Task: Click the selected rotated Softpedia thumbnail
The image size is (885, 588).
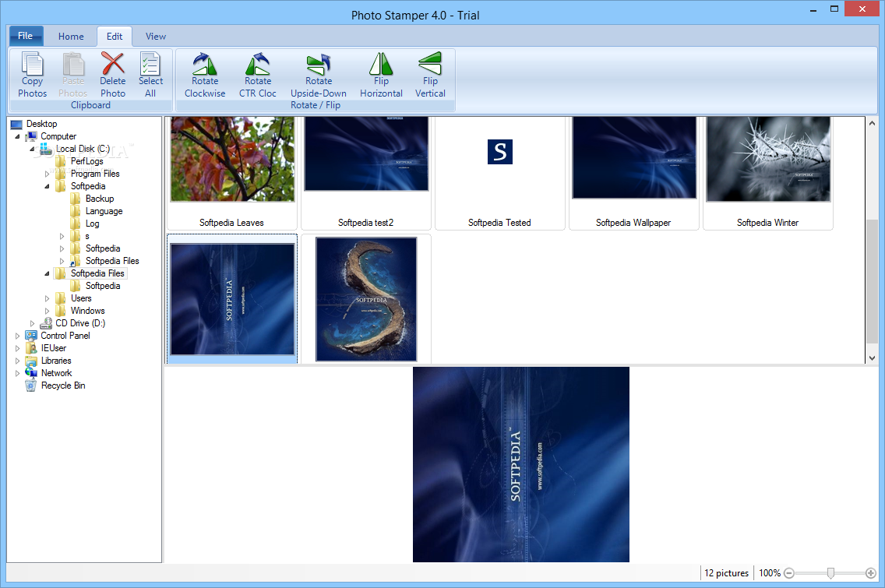Action: (x=232, y=299)
